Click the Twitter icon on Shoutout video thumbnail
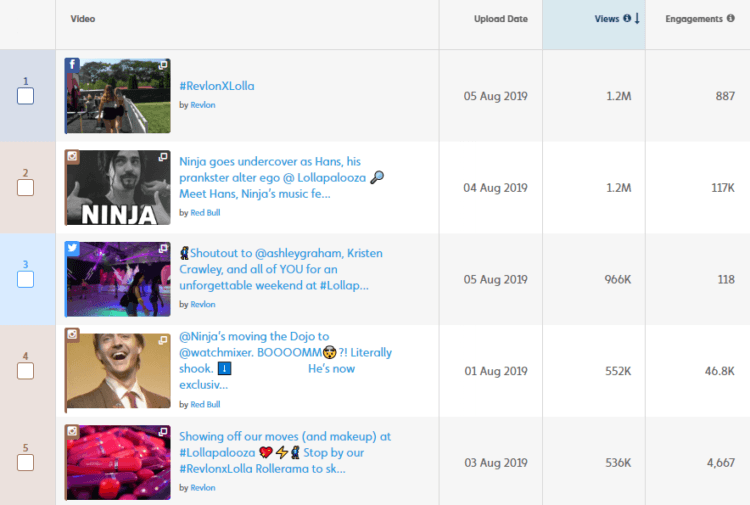This screenshot has width=750, height=505. [72, 248]
